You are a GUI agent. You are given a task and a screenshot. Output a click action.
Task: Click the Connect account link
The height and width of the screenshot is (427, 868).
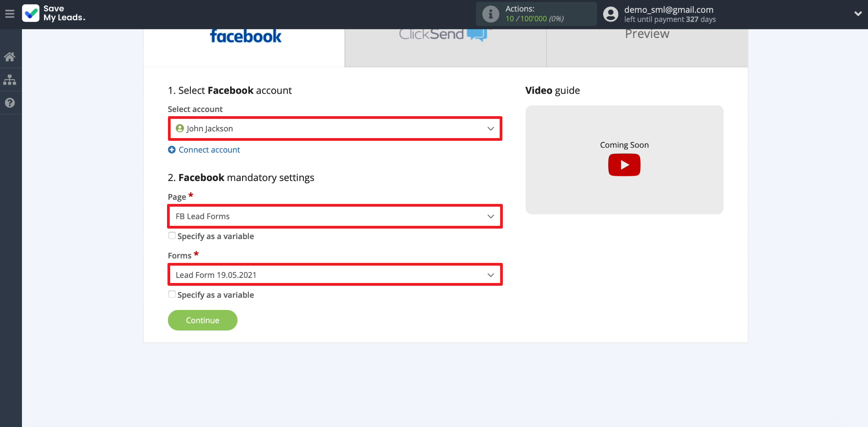pyautogui.click(x=209, y=149)
